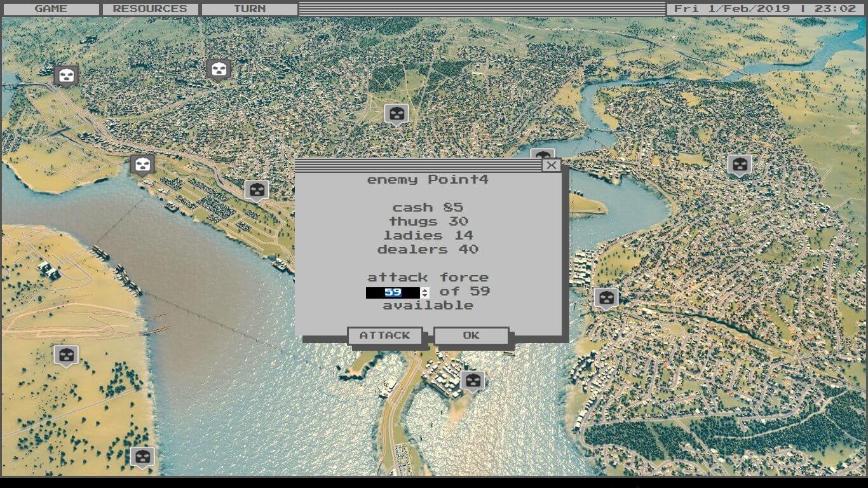Click the "available" label
Image resolution: width=868 pixels, height=488 pixels.
click(428, 306)
